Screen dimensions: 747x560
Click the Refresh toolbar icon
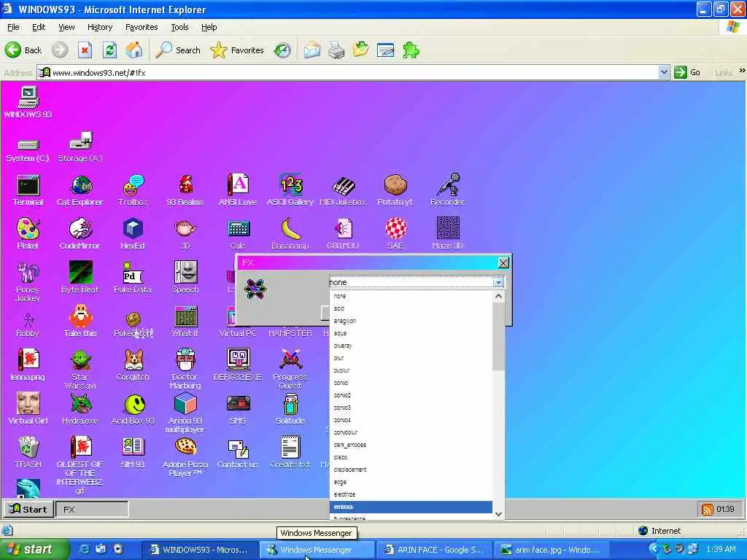coord(109,50)
